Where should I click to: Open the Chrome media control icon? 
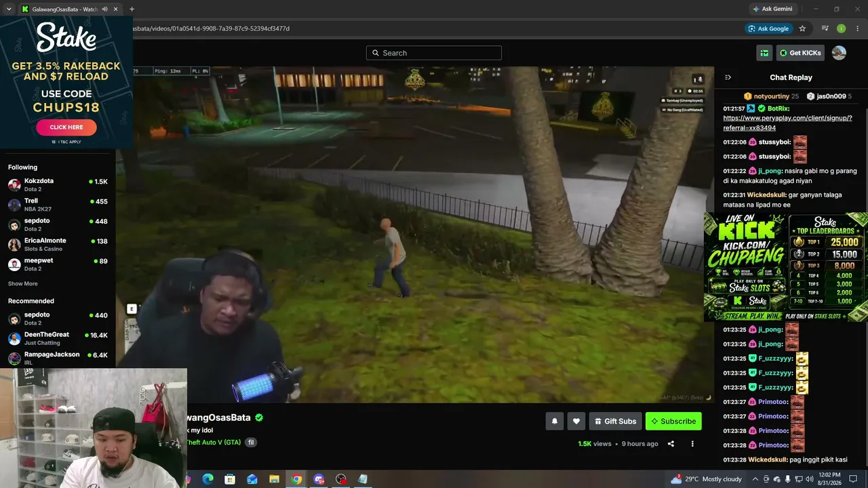pos(825,28)
